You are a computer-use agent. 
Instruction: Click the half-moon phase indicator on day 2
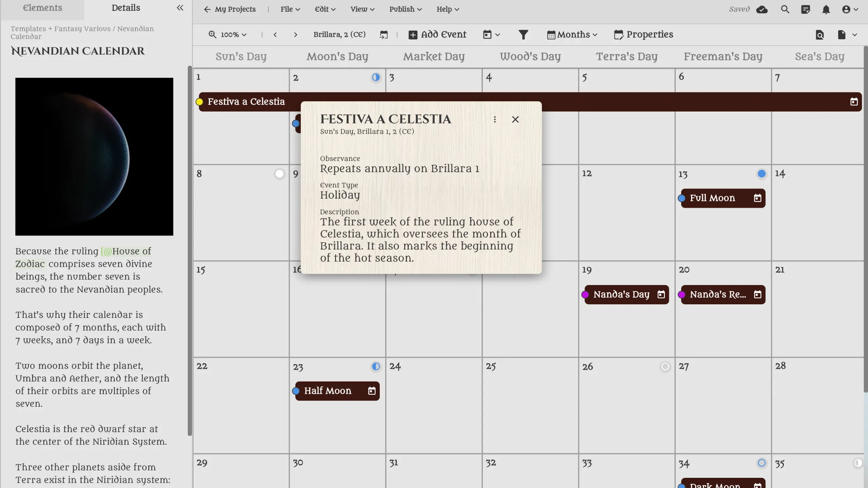(x=376, y=78)
